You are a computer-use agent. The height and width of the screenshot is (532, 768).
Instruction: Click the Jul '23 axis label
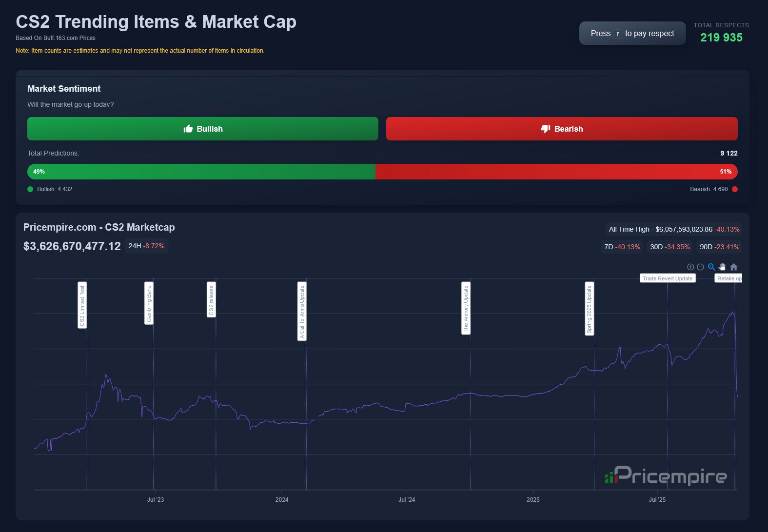156,499
